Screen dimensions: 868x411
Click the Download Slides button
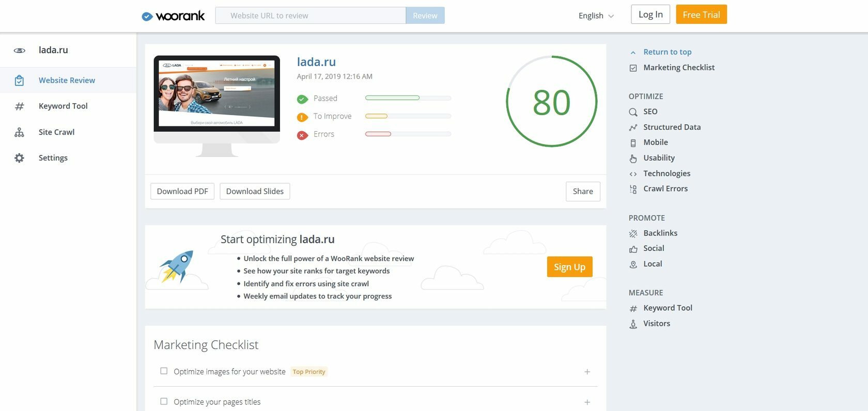255,191
